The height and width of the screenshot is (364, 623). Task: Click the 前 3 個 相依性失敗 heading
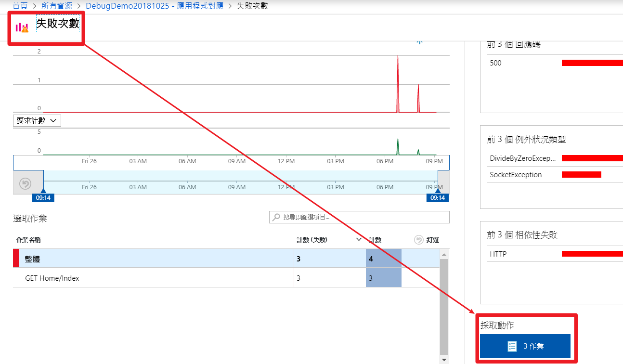pyautogui.click(x=522, y=235)
